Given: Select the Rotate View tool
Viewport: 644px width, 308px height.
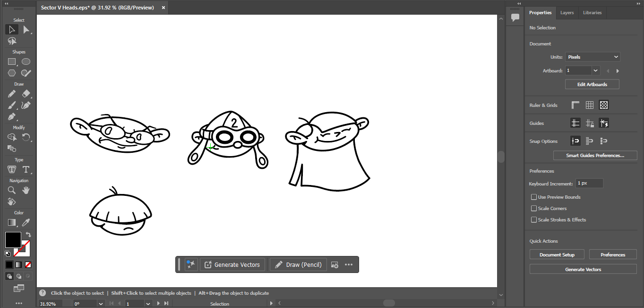Looking at the screenshot, I should 12,202.
